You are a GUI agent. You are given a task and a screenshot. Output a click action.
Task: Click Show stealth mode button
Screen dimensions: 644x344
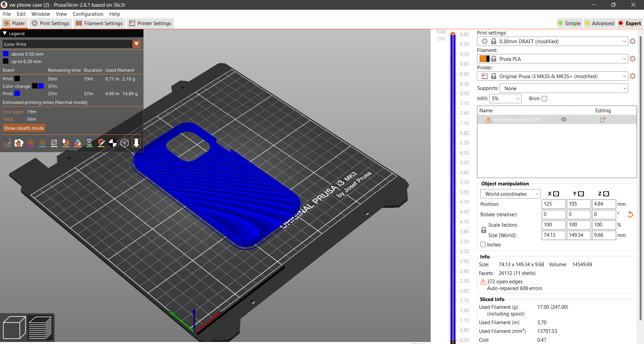point(24,128)
